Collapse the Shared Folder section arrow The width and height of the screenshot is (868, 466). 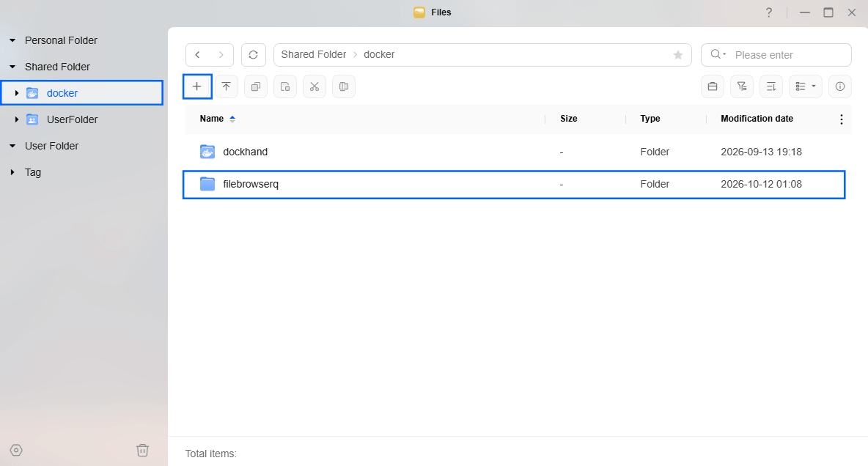12,67
